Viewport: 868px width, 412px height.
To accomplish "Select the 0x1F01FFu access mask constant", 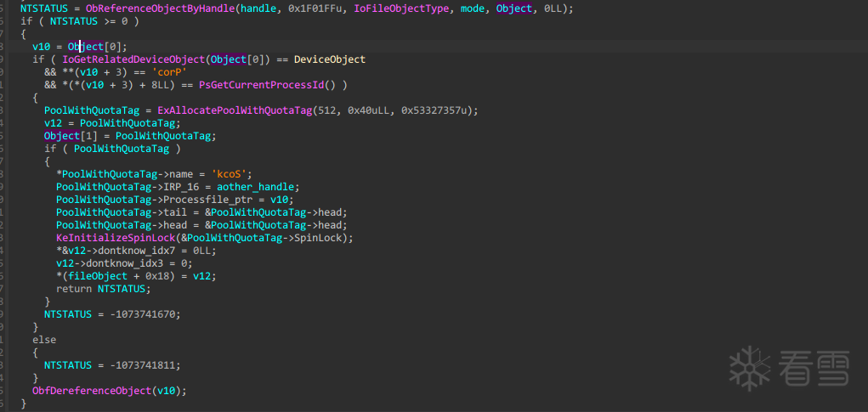I will coord(317,8).
